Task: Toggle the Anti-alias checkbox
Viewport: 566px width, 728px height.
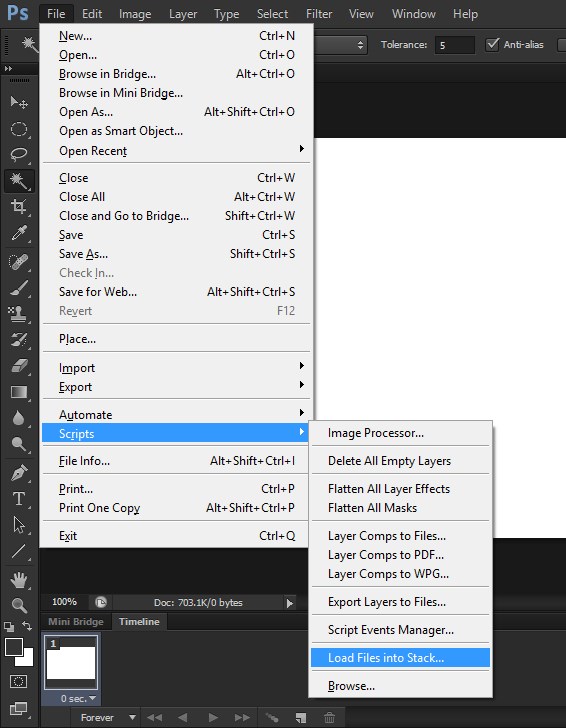Action: pos(492,45)
